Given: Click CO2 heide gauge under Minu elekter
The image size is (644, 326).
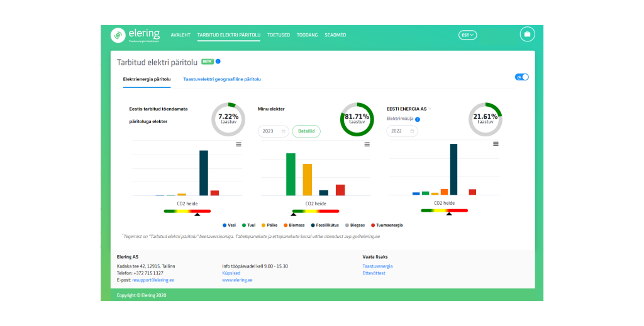Looking at the screenshot, I should pyautogui.click(x=316, y=211).
